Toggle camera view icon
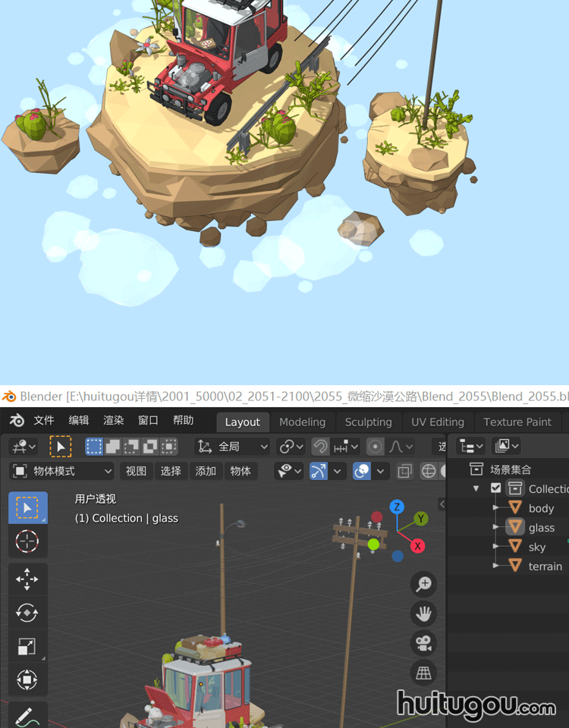The width and height of the screenshot is (569, 728). click(423, 643)
